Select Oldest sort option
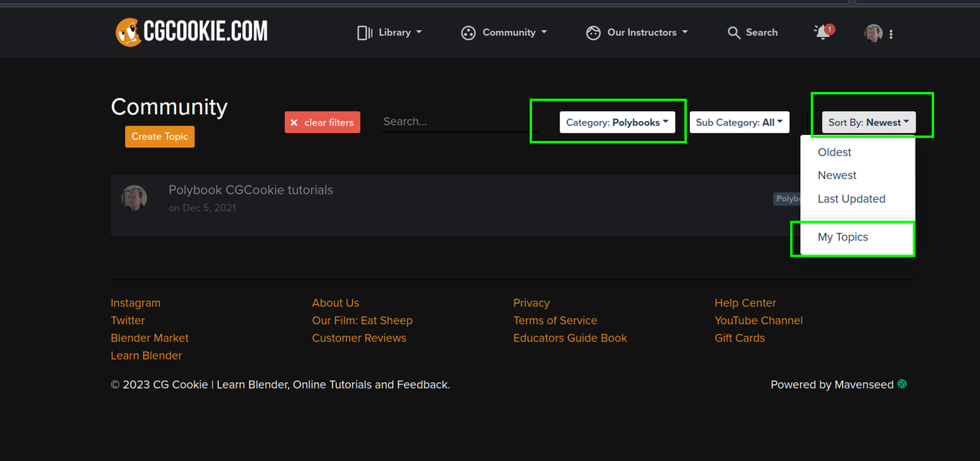The width and height of the screenshot is (980, 461). click(835, 152)
